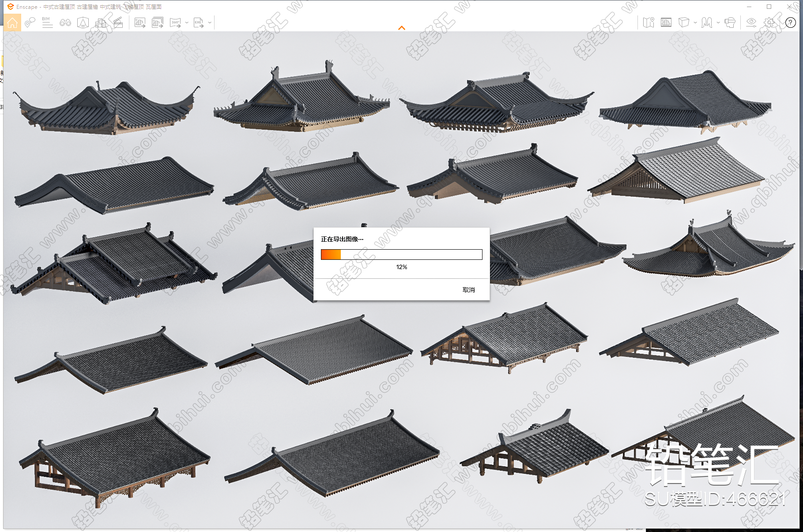The width and height of the screenshot is (803, 532).
Task: Minimize the Enscape window
Action: click(x=749, y=7)
